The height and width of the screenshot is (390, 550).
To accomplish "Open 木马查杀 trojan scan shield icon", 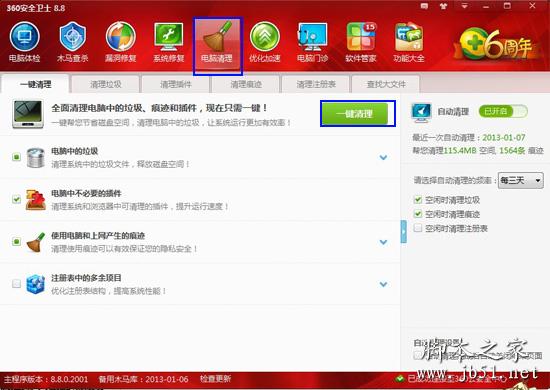I will pos(73,37).
